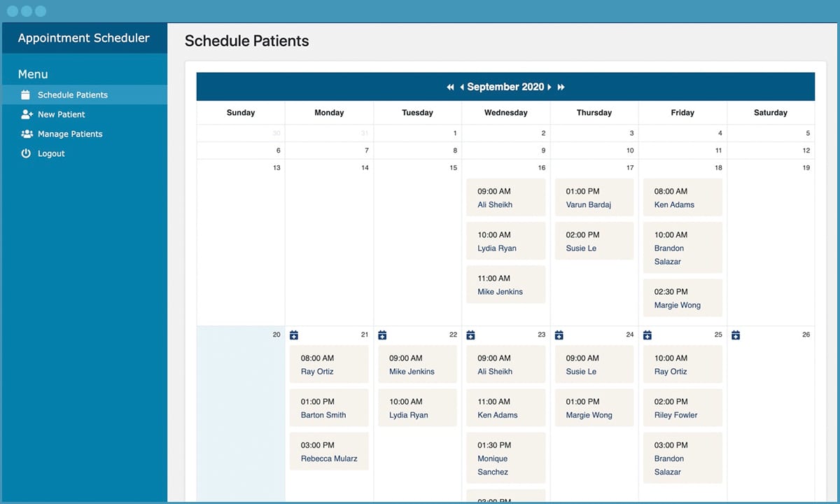Jump forward with double-right arrow
Viewport: 840px width, 504px height.
coord(561,87)
